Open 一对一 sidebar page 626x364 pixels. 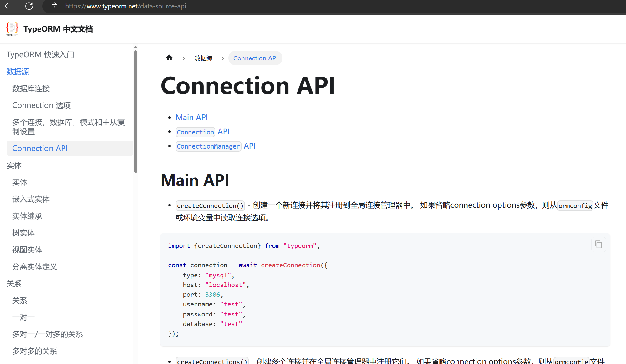pyautogui.click(x=23, y=317)
